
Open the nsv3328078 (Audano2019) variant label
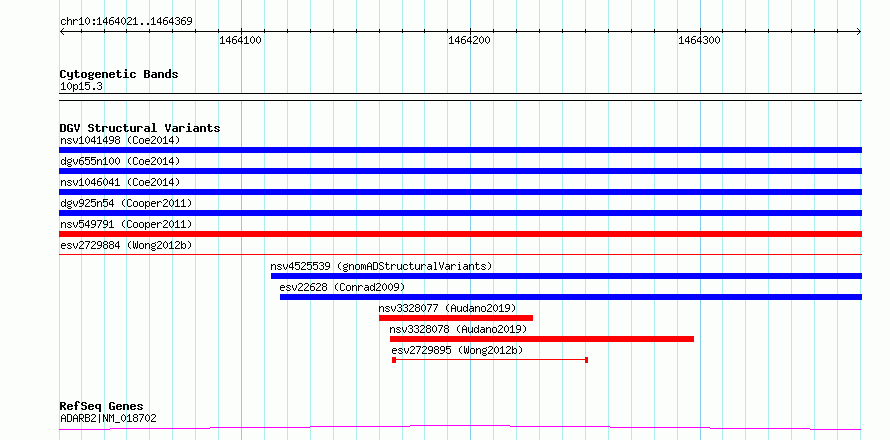458,329
